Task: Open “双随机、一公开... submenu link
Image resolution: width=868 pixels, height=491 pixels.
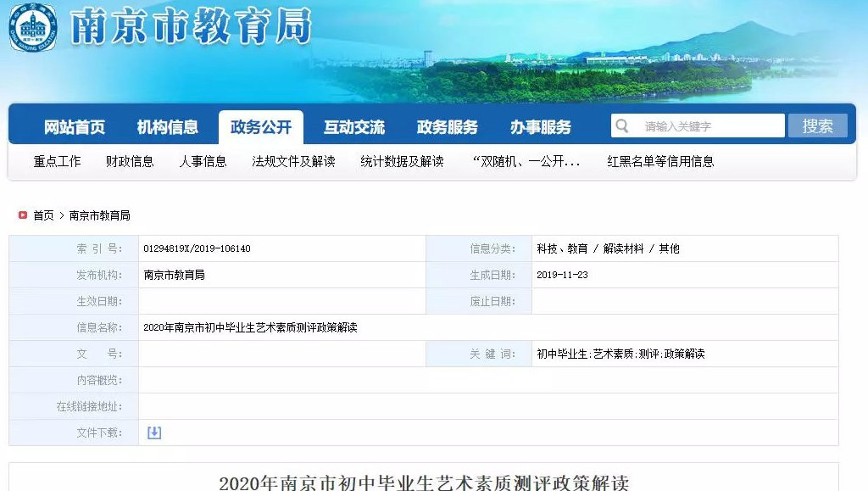Action: (x=526, y=161)
